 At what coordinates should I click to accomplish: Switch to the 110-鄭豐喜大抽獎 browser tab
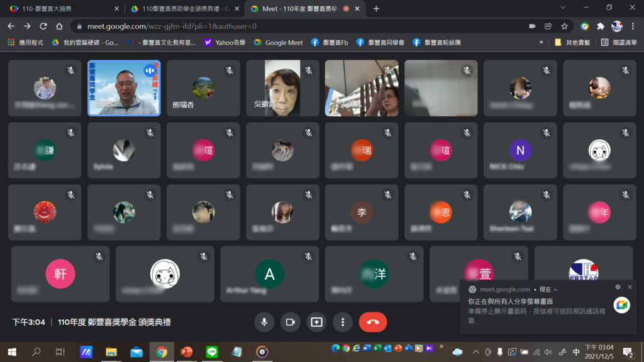(60, 9)
